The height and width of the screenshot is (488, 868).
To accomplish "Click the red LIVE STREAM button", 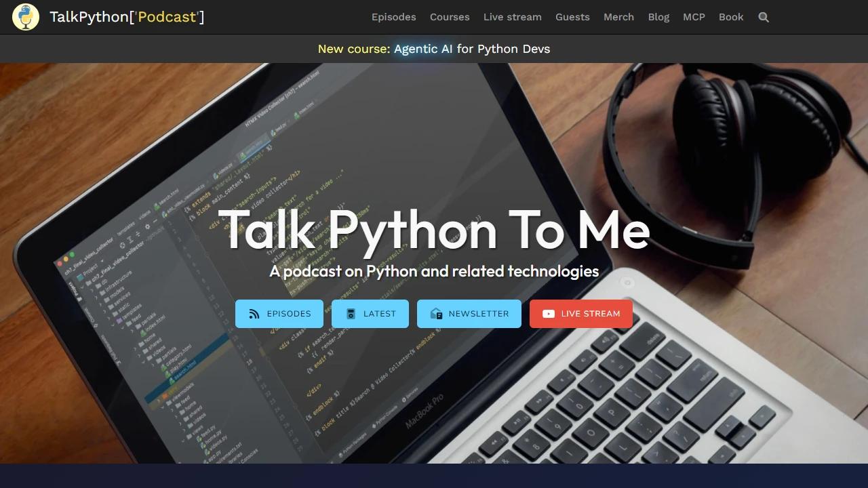I will 581,313.
